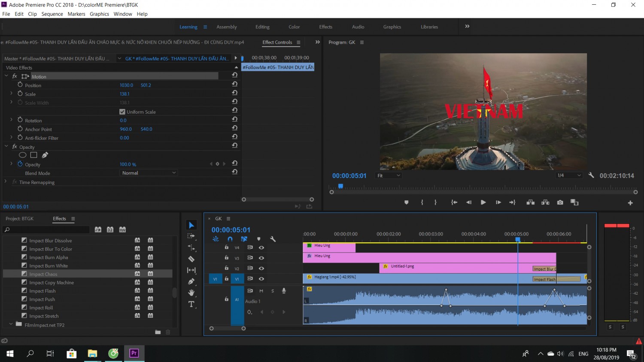The image size is (644, 362).
Task: Open the Blend Mode Normal dropdown
Action: pos(149,173)
